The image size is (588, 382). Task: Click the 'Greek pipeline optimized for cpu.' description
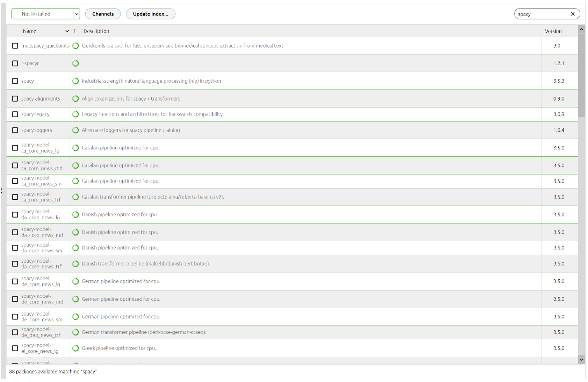pyautogui.click(x=119, y=348)
